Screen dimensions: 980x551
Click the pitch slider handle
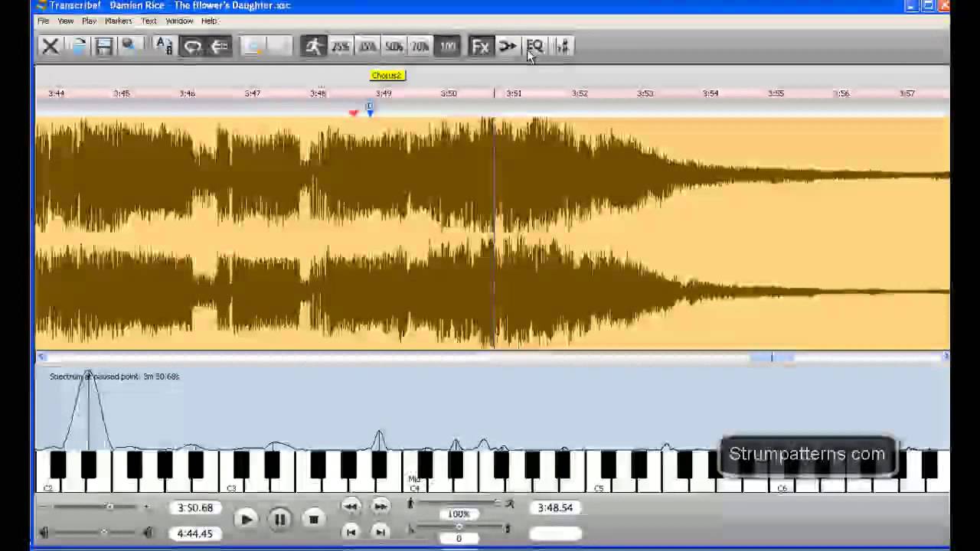coord(459,528)
